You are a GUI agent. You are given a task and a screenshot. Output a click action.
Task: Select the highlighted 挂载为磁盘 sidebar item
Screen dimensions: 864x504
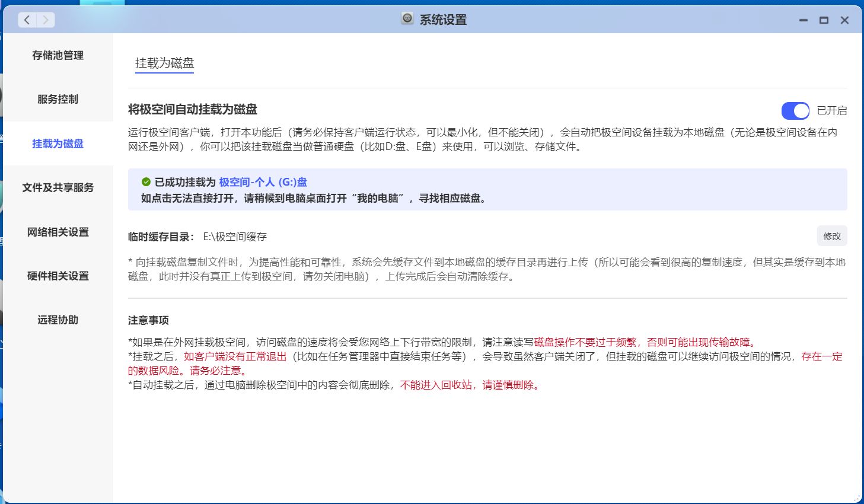(56, 143)
